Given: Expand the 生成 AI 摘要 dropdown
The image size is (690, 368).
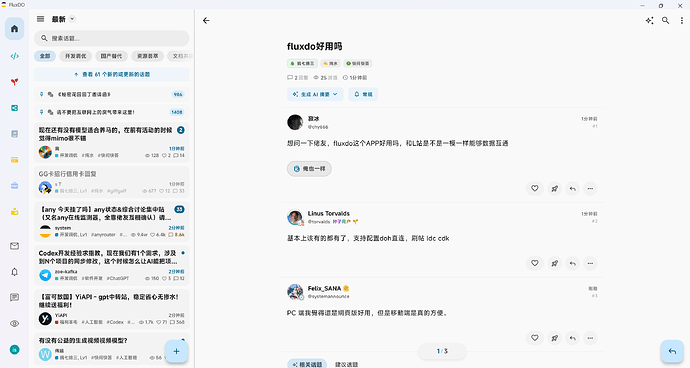Looking at the screenshot, I should point(315,94).
